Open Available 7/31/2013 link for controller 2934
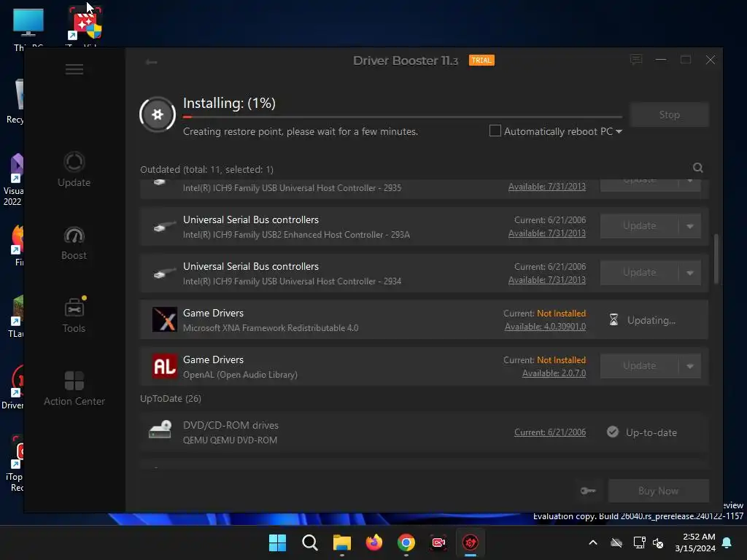 (547, 280)
